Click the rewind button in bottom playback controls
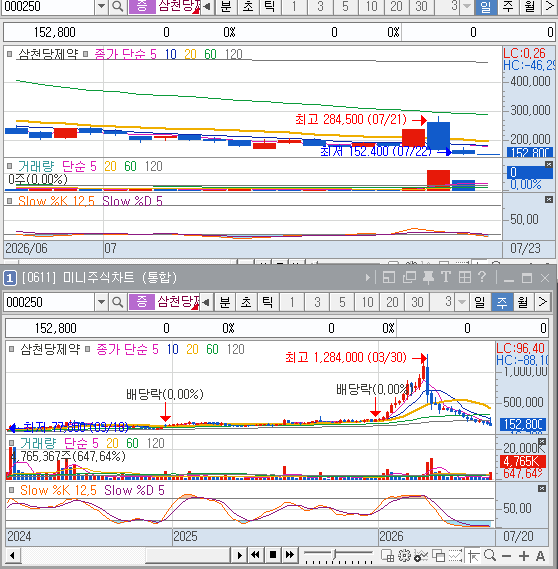The height and width of the screenshot is (569, 558). (255, 555)
